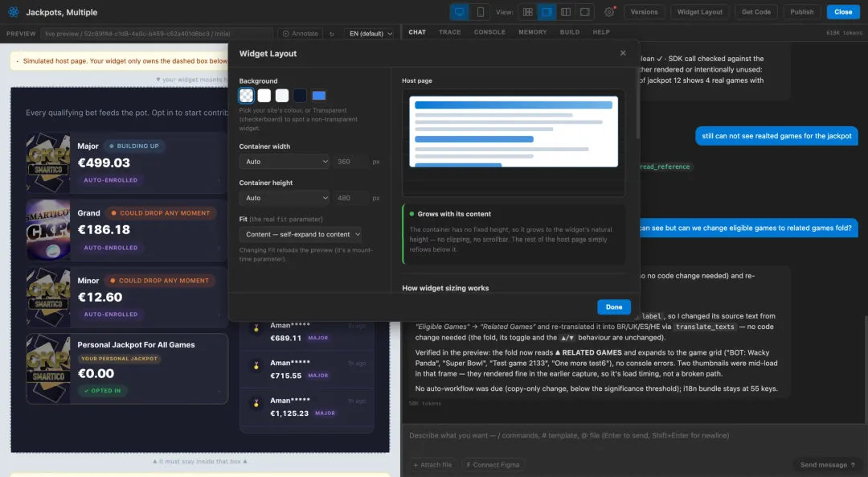Screen dimensions: 868x477
Task: Open the Fit content self-expand dropdown
Action: click(300, 234)
